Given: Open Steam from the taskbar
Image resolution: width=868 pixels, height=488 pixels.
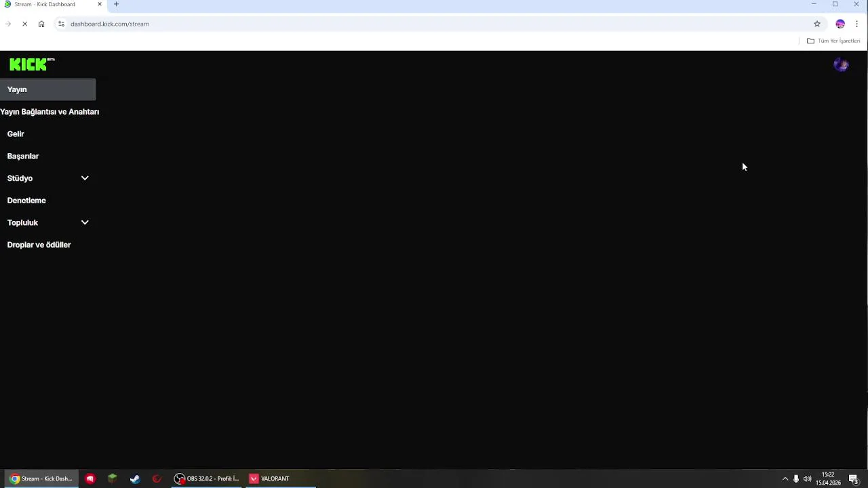Looking at the screenshot, I should coord(135,479).
